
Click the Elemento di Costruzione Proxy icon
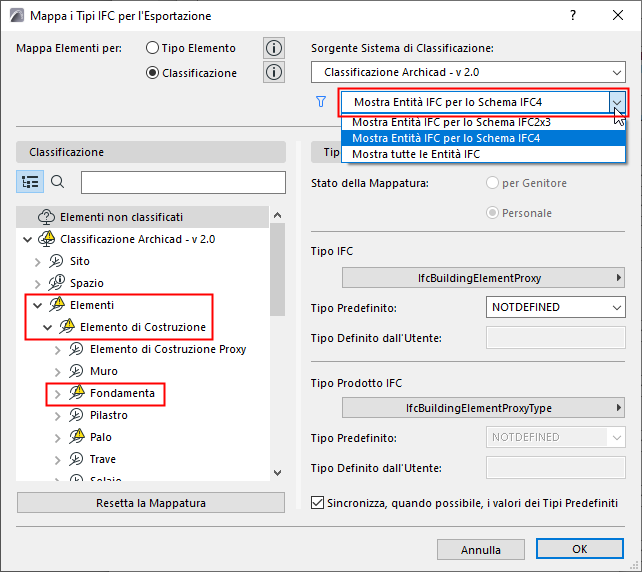[76, 349]
